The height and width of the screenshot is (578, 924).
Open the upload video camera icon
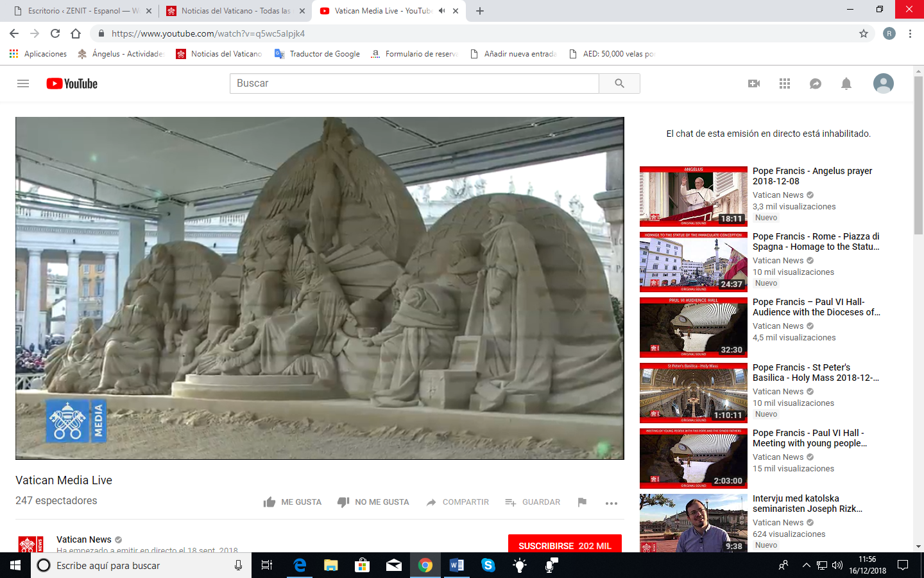(x=754, y=83)
